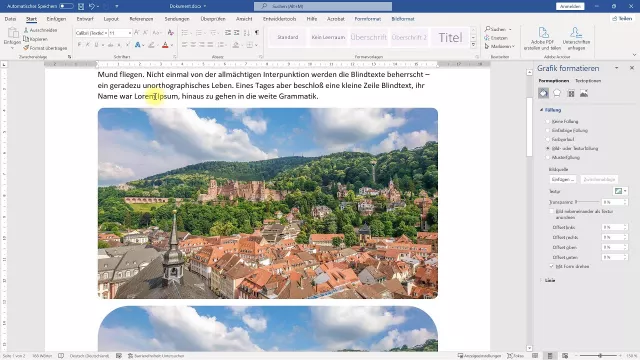Switch to Textoptionen tab in panel
Image resolution: width=640 pixels, height=360 pixels.
point(588,81)
